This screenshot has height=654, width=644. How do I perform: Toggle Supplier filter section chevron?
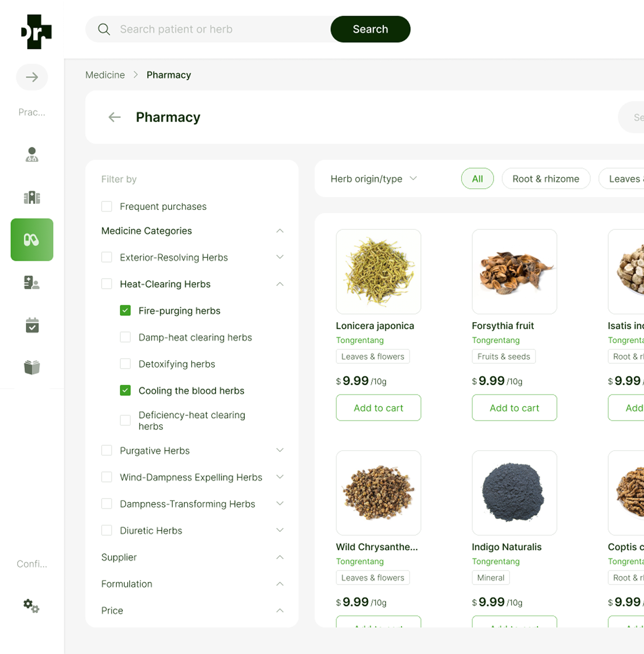[x=280, y=557]
